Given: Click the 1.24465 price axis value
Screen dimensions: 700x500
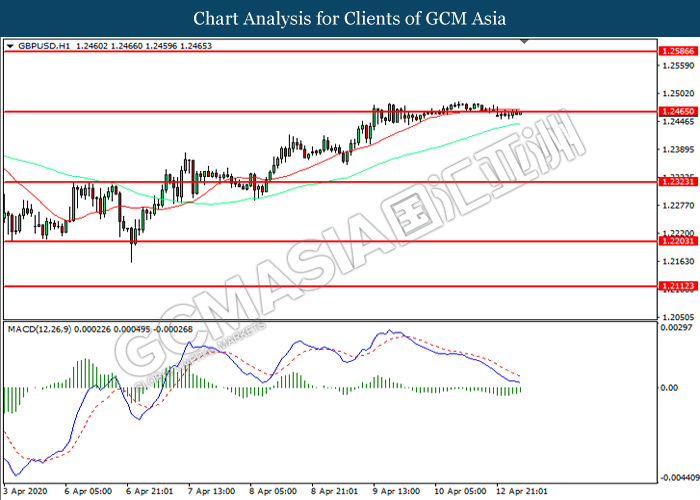Looking at the screenshot, I should (679, 121).
